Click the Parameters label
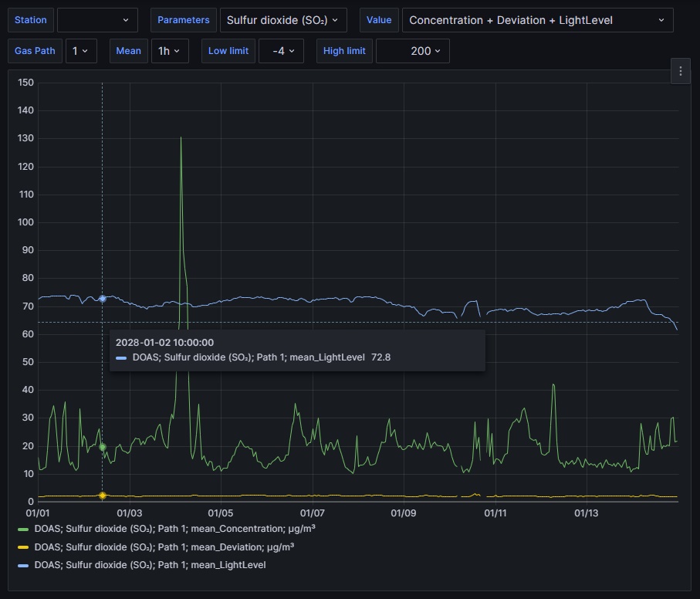 click(183, 20)
